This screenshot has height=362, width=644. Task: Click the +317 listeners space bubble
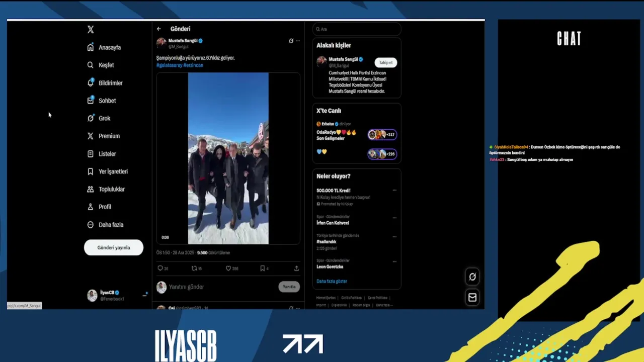pyautogui.click(x=382, y=135)
